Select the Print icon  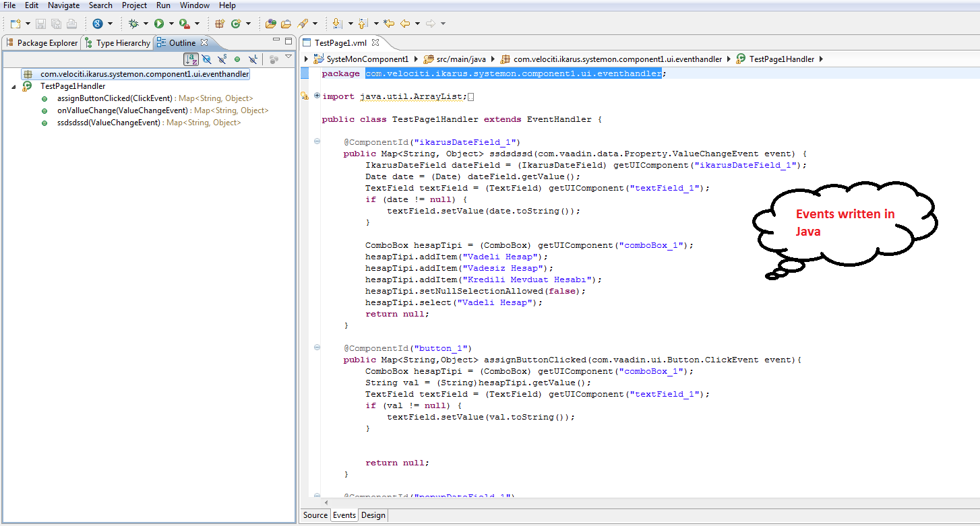pyautogui.click(x=70, y=24)
